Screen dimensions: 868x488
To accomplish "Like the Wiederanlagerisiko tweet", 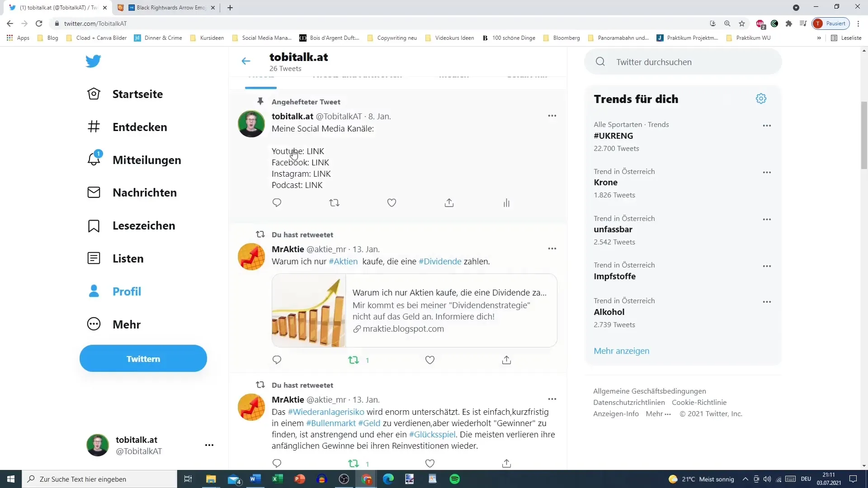I will click(x=430, y=464).
